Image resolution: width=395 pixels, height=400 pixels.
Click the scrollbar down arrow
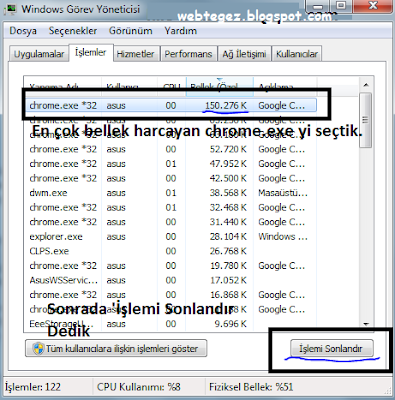coord(366,324)
